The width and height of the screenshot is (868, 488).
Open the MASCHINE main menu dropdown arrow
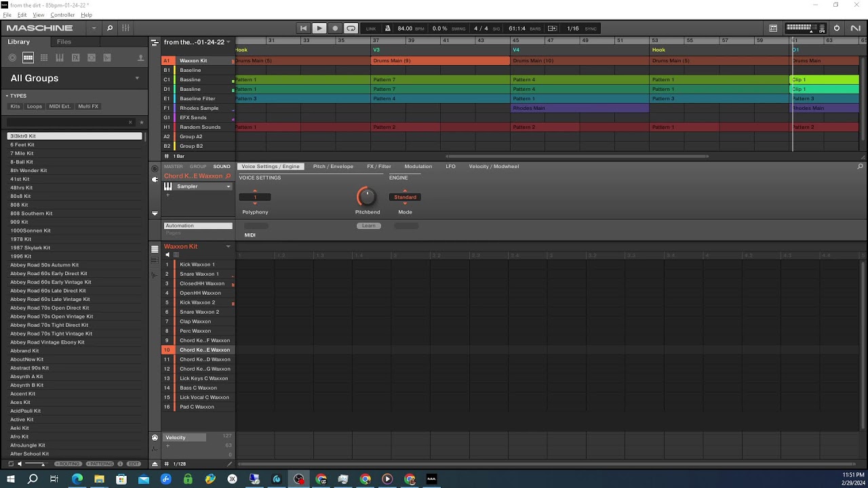[94, 28]
